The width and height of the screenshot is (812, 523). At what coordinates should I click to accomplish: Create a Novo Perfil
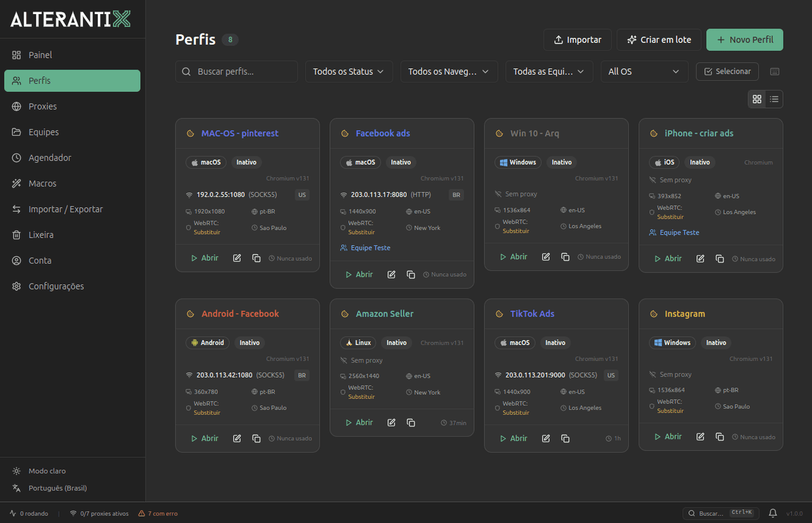(x=745, y=39)
